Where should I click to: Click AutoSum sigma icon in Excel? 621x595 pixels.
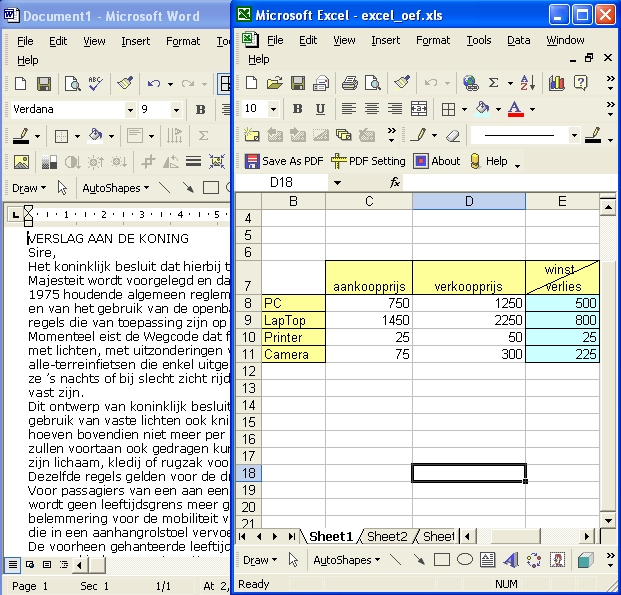click(x=493, y=83)
